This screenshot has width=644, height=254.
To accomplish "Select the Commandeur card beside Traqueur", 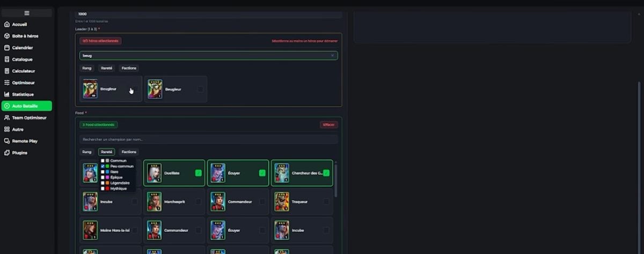I will [239, 201].
